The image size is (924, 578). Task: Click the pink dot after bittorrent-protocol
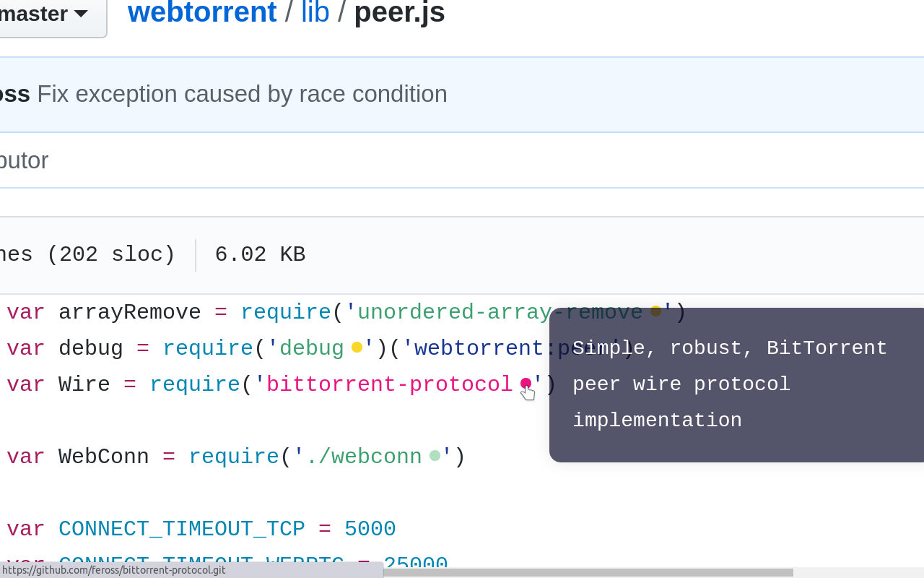[x=526, y=384]
